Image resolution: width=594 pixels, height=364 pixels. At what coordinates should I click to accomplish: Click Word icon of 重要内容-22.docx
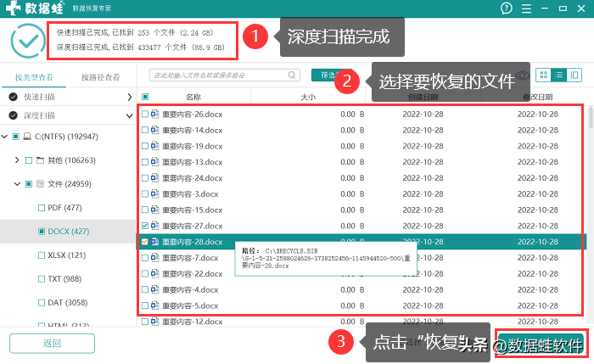click(155, 273)
